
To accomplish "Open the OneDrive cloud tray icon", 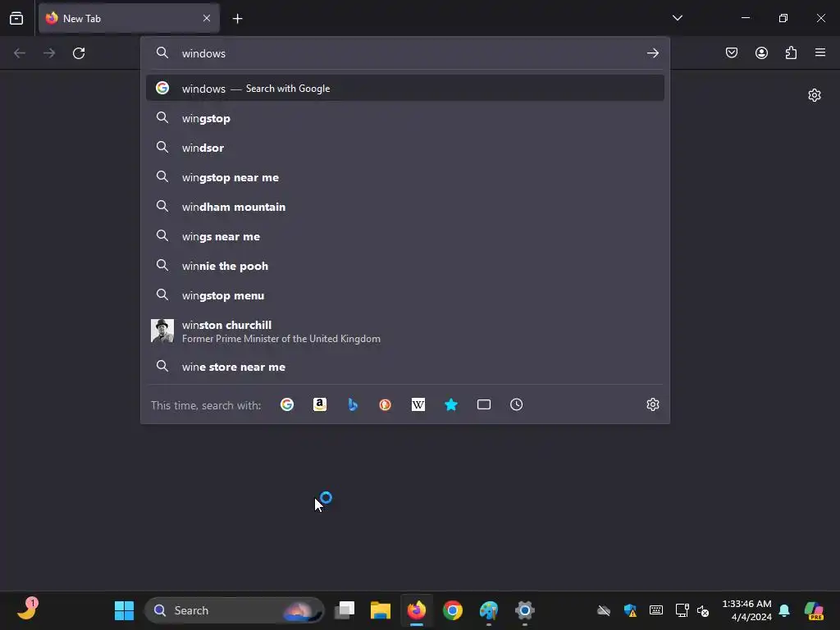I will pyautogui.click(x=604, y=610).
